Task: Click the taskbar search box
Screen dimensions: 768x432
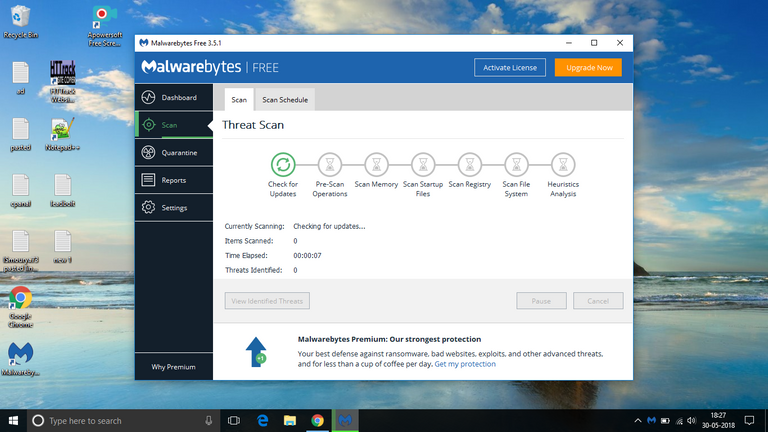Action: (x=122, y=421)
